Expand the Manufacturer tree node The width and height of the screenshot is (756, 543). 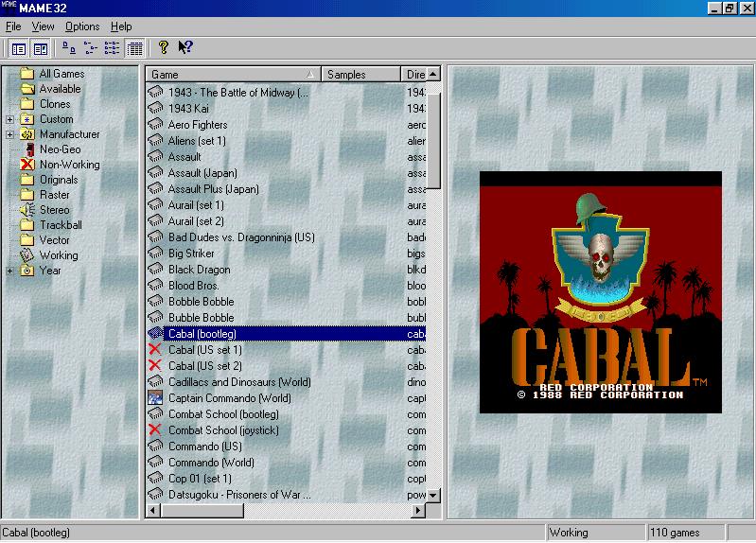[9, 134]
